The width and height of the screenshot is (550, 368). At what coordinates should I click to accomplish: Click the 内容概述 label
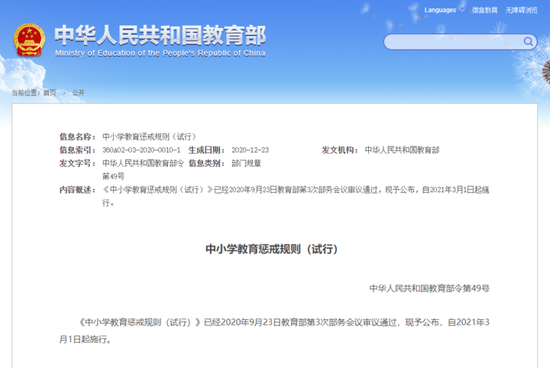point(77,190)
